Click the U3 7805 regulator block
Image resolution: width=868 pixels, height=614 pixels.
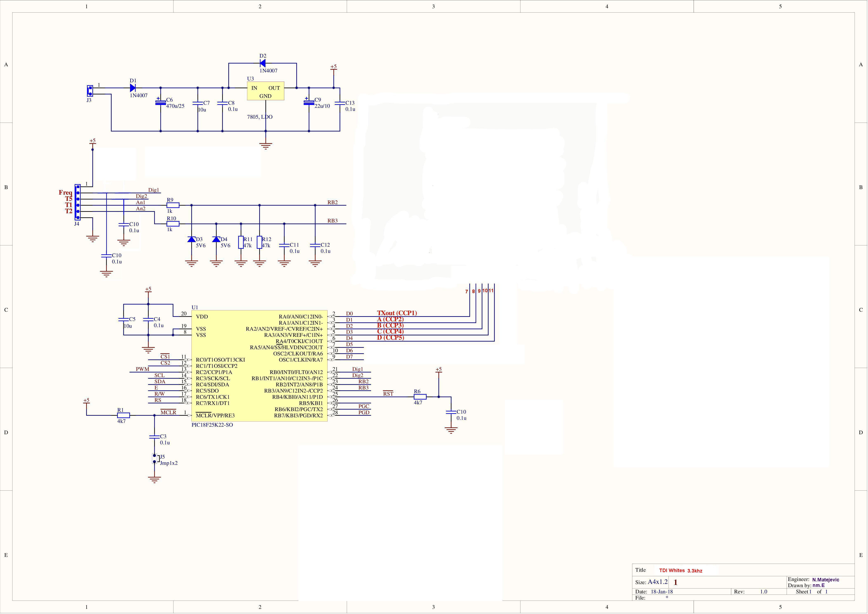(x=265, y=91)
